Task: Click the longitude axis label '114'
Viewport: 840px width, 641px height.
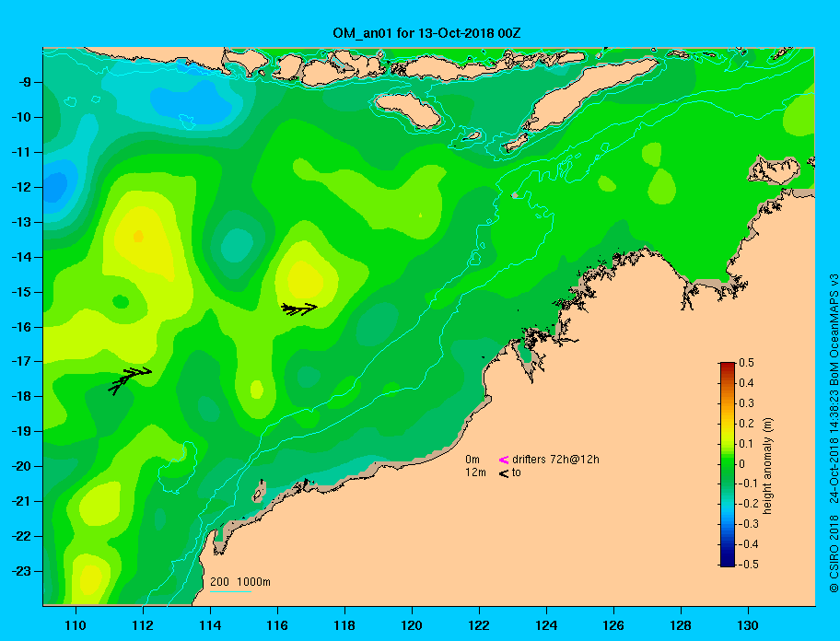Action: click(210, 625)
